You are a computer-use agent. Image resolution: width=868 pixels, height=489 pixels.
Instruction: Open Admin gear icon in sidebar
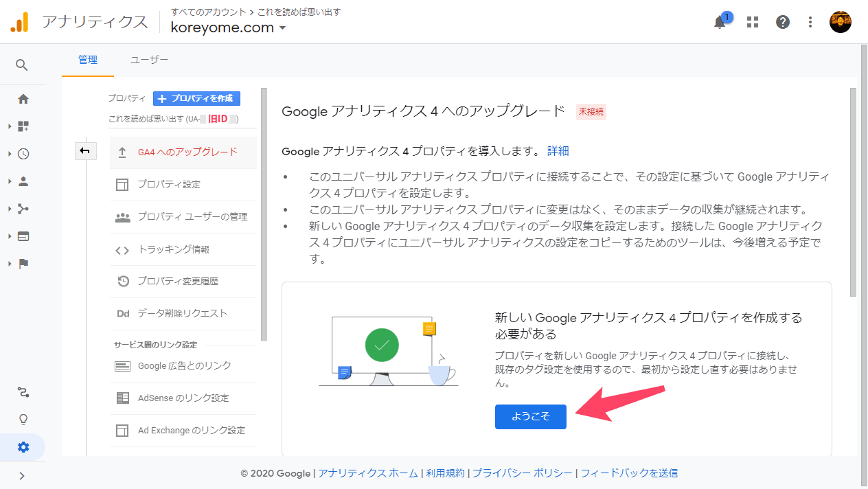click(x=23, y=447)
